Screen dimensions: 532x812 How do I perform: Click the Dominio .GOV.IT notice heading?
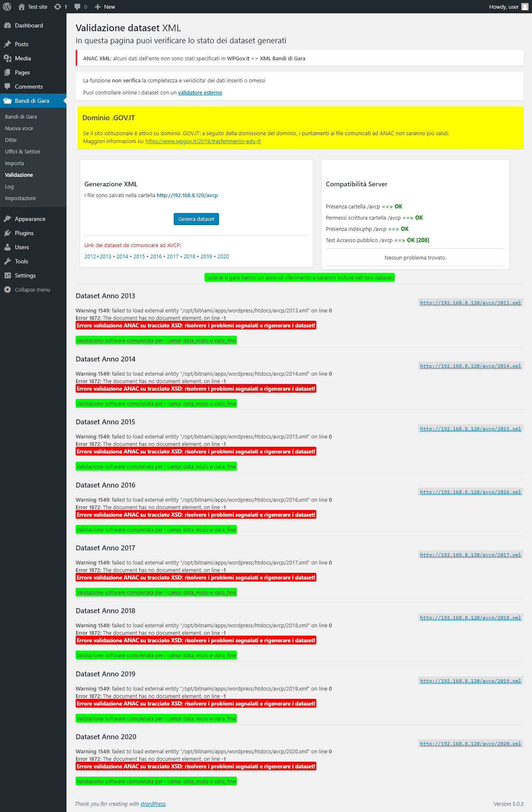coord(108,118)
